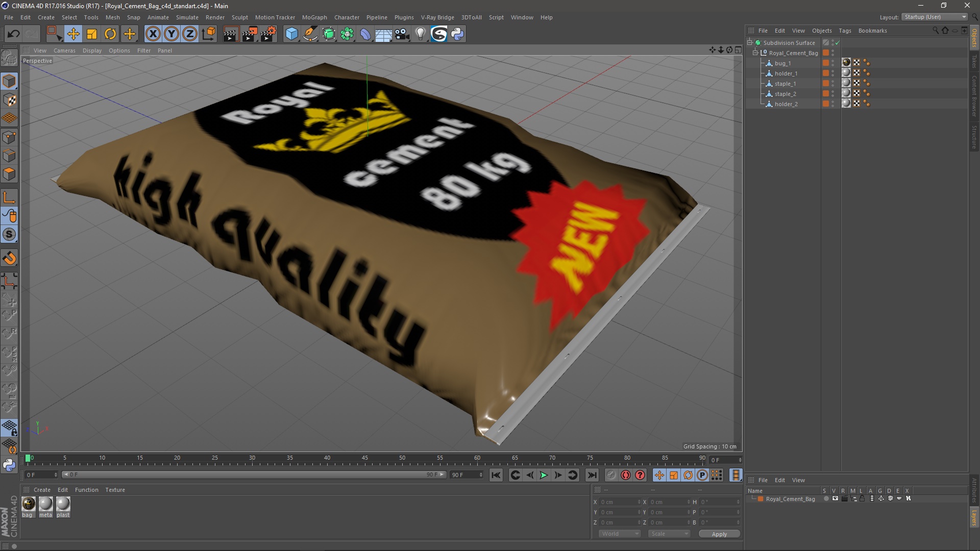The height and width of the screenshot is (551, 980).
Task: Select the Move tool
Action: [x=73, y=34]
